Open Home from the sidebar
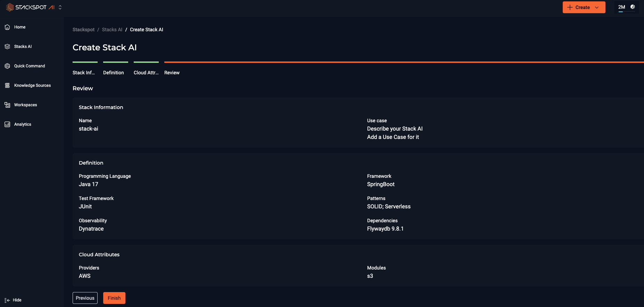The height and width of the screenshot is (307, 644). [19, 27]
